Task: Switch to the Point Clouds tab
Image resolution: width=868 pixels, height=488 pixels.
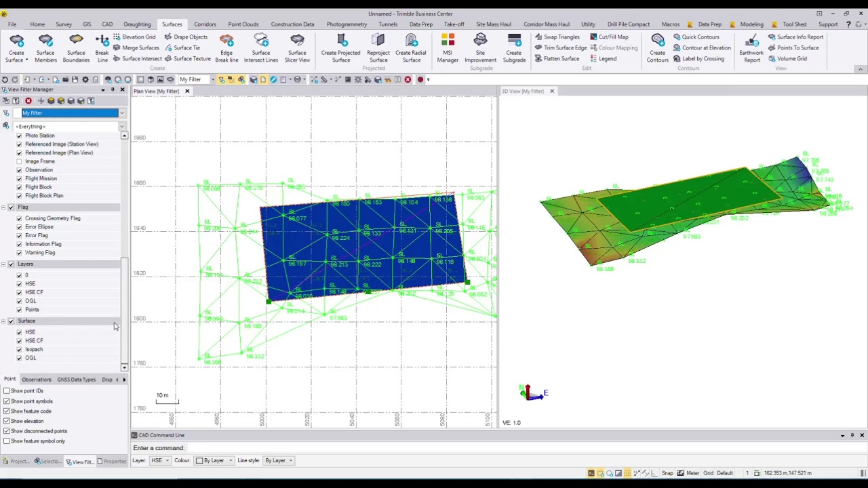Action: (x=243, y=24)
